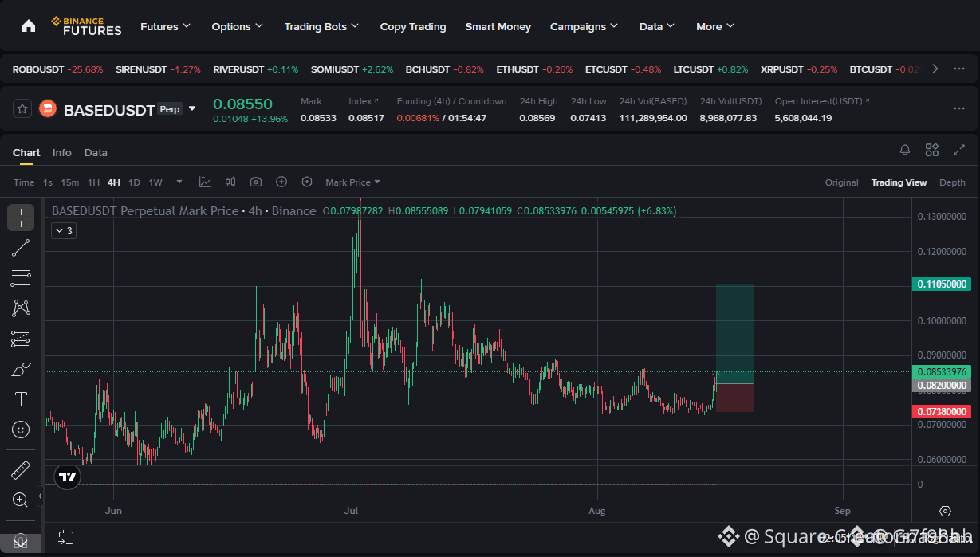Switch chart view to Original

841,182
